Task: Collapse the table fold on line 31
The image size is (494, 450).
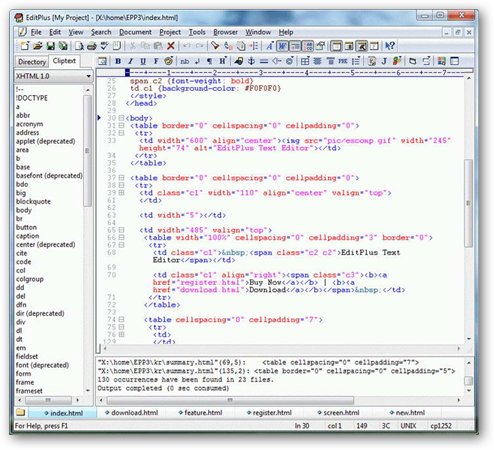Action: (121, 126)
